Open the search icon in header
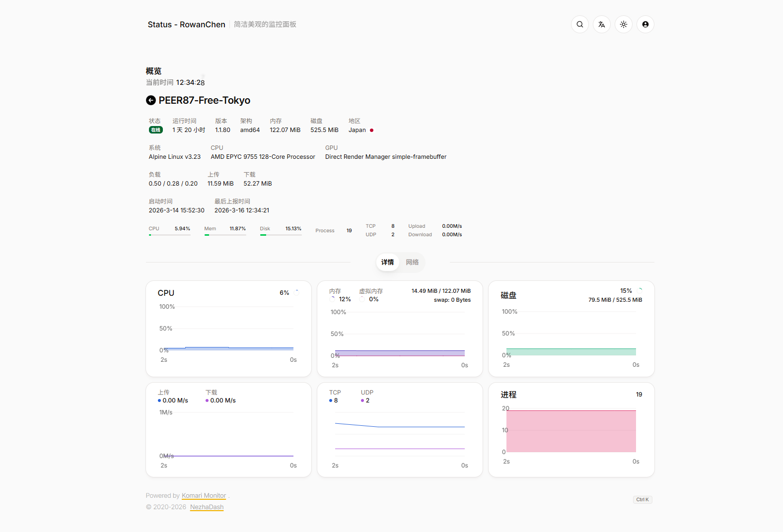This screenshot has width=783, height=532. tap(579, 24)
